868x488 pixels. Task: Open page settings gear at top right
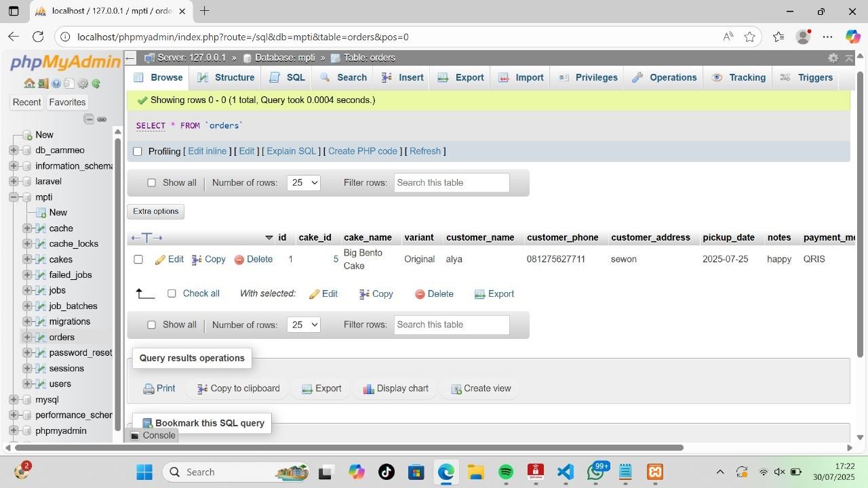tap(833, 58)
